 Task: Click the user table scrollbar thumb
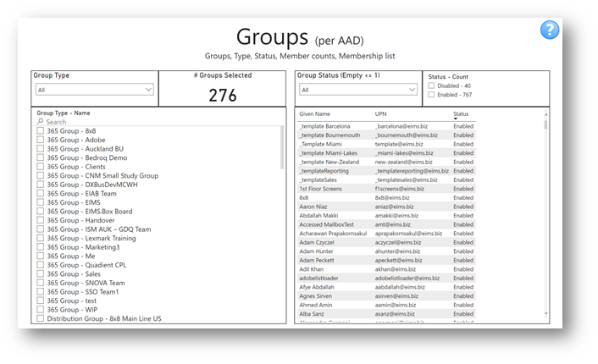pyautogui.click(x=545, y=124)
